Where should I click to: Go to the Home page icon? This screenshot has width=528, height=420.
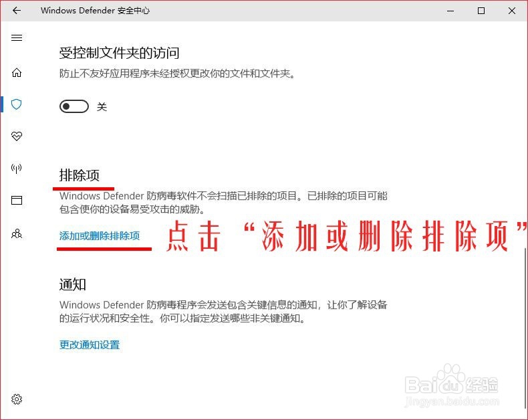click(x=17, y=72)
